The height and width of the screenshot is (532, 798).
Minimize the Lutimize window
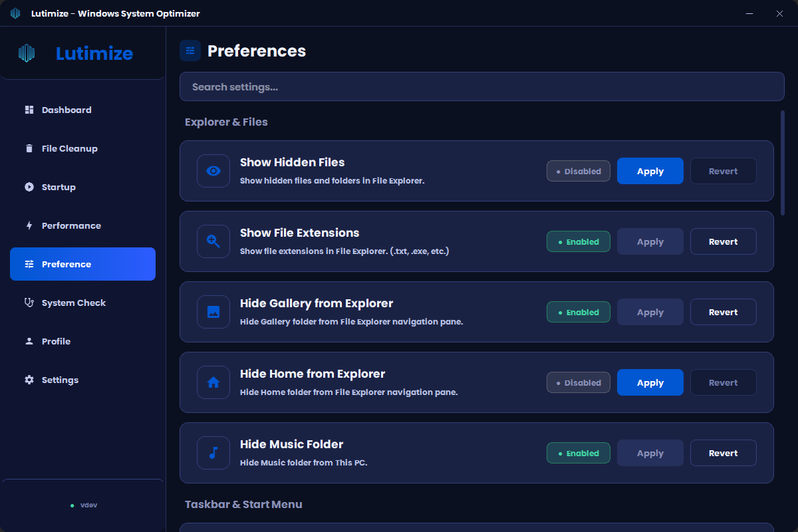coord(749,13)
